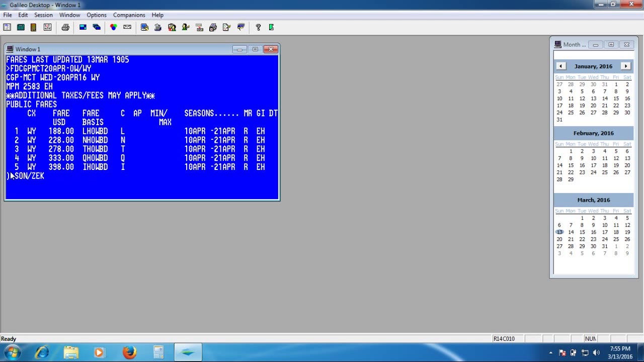Open the calculator taskbar icon
This screenshot has width=644, height=362.
click(x=158, y=352)
